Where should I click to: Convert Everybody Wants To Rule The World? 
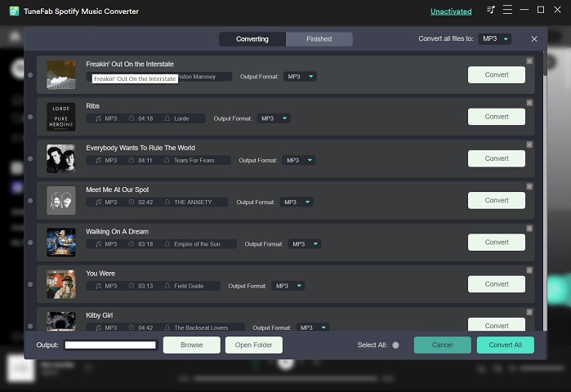pos(497,158)
